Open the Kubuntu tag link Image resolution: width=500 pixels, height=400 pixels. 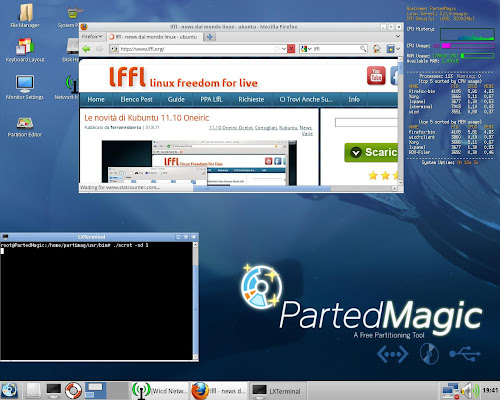point(288,128)
